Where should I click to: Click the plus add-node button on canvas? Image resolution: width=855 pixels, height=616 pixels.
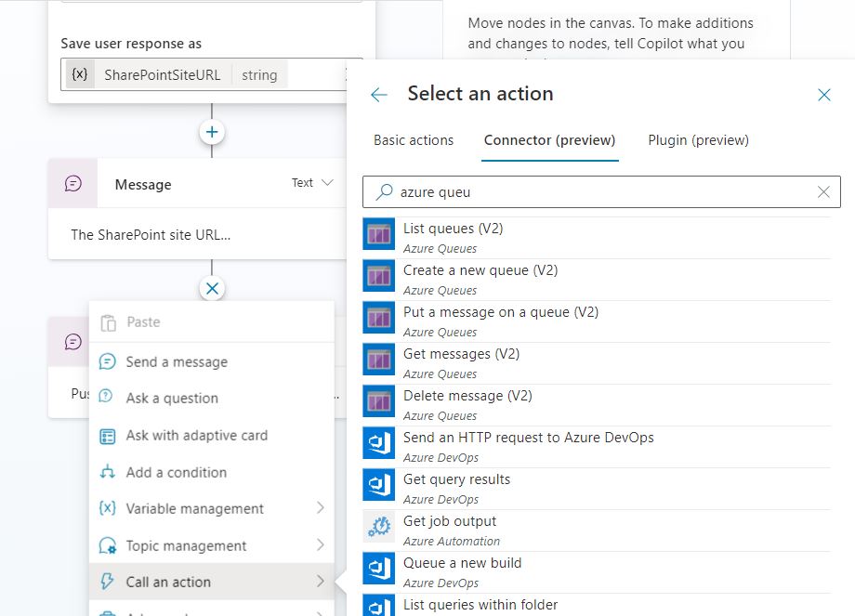(x=212, y=132)
